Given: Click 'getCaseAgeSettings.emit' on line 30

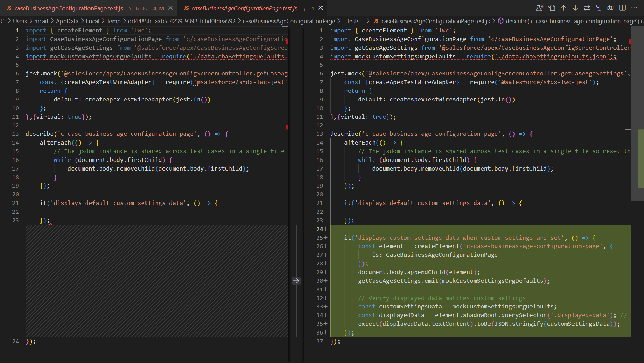Looking at the screenshot, I should click(398, 281).
